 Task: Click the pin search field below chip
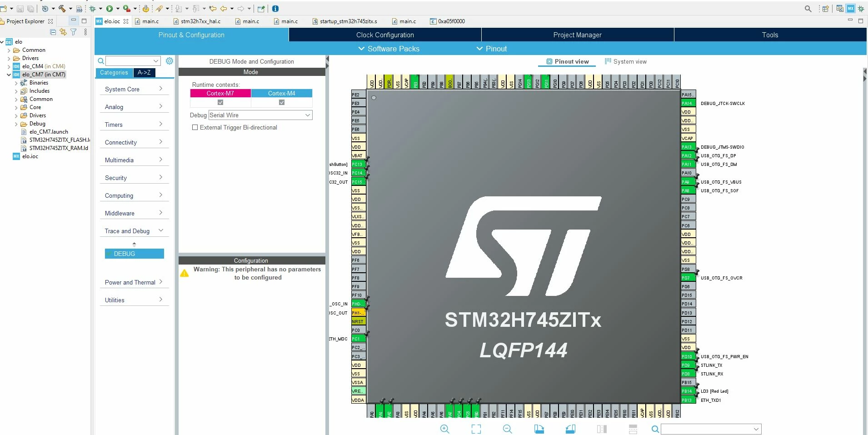711,429
